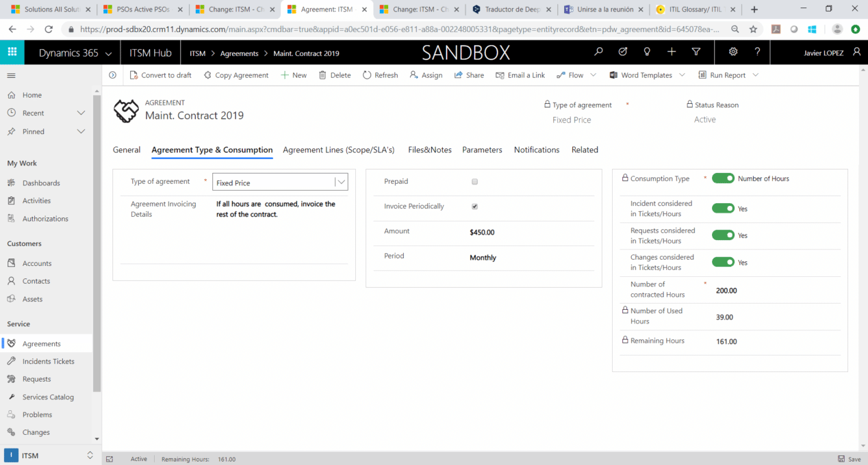Click the zoom magnifier in address bar
This screenshot has width=868, height=465.
(x=735, y=29)
